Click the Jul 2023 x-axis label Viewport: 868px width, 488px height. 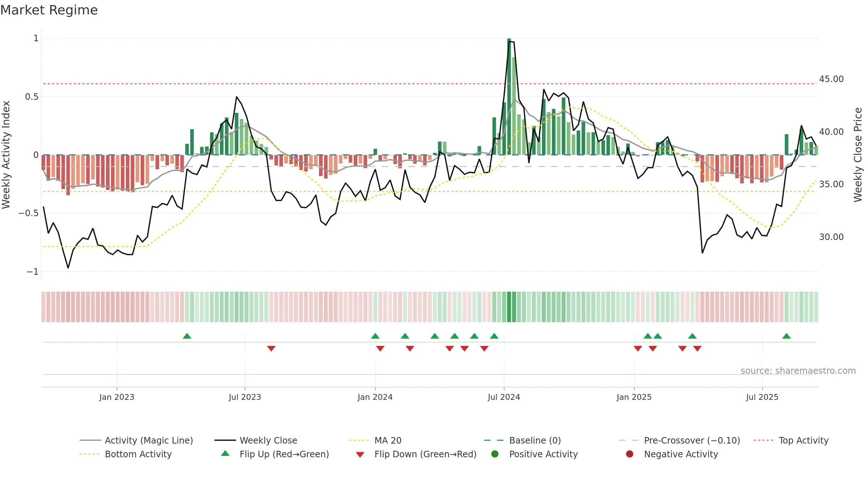point(245,397)
